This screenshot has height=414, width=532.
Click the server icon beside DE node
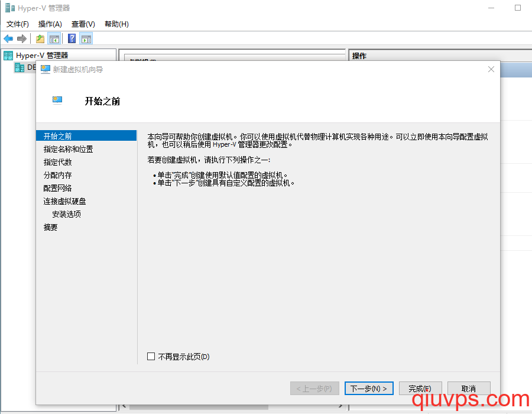pyautogui.click(x=20, y=67)
